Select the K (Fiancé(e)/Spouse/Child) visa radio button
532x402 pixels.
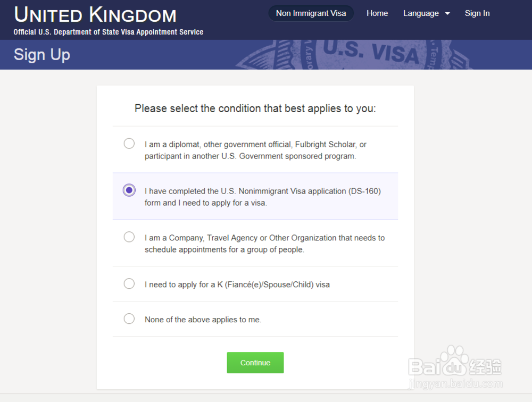[129, 284]
